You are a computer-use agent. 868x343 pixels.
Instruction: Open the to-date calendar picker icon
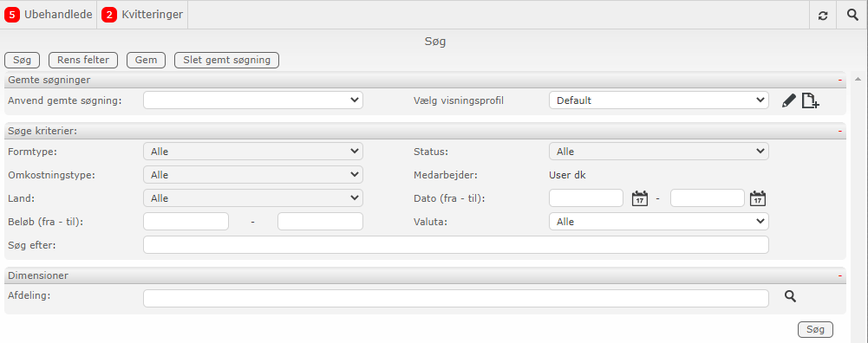758,198
